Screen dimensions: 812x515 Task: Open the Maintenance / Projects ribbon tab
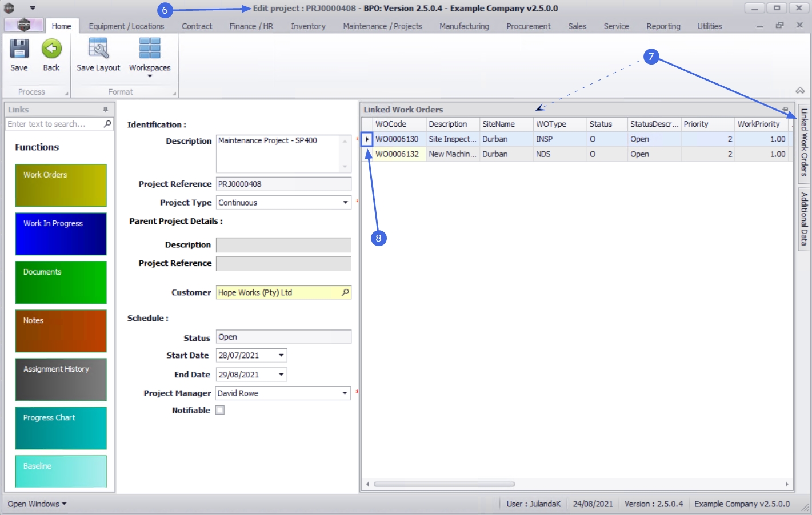click(382, 26)
